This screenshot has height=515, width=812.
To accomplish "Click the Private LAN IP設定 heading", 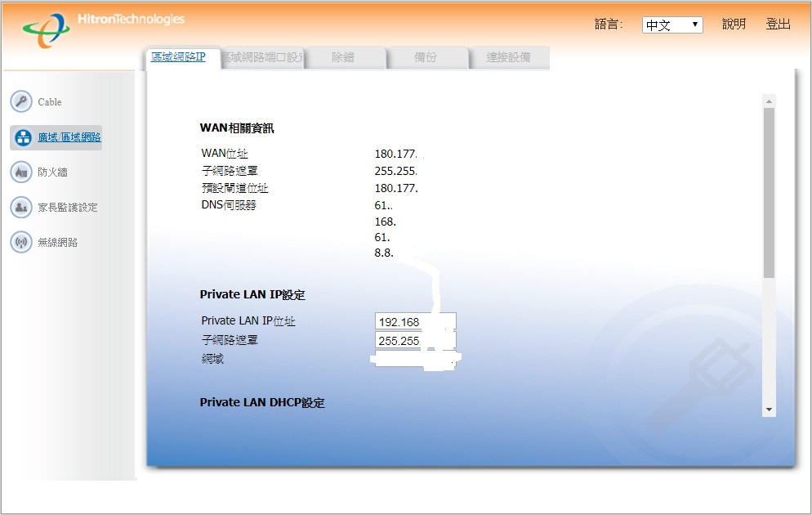I will pyautogui.click(x=252, y=295).
